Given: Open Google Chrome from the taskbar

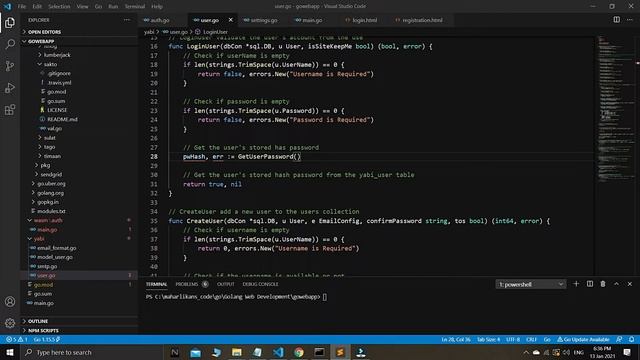Looking at the screenshot, I should pyautogui.click(x=299, y=352).
